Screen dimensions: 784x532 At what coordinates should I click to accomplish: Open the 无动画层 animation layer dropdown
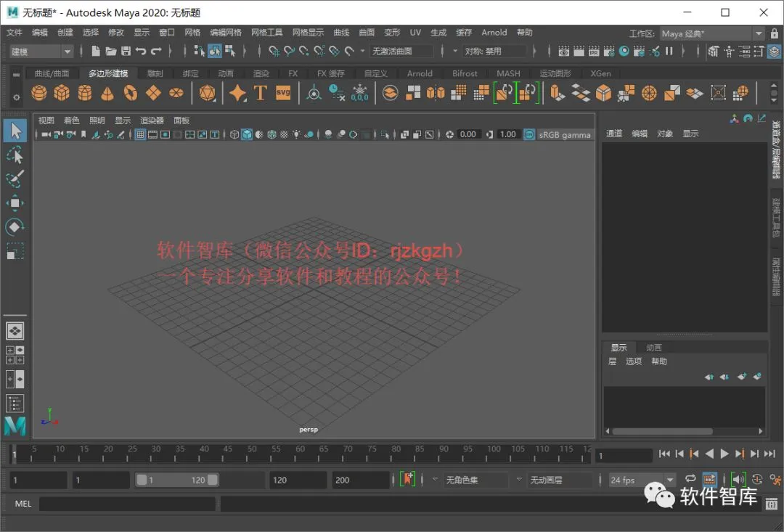tap(560, 480)
